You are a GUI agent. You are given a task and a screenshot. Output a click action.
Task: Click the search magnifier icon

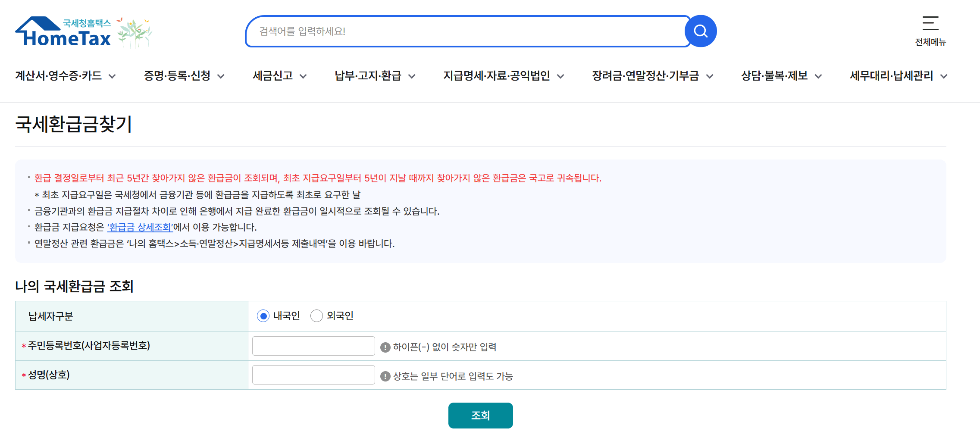click(701, 31)
